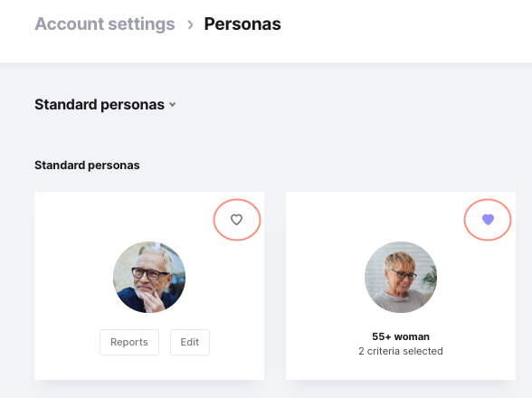Edit the older man persona

[x=190, y=342]
